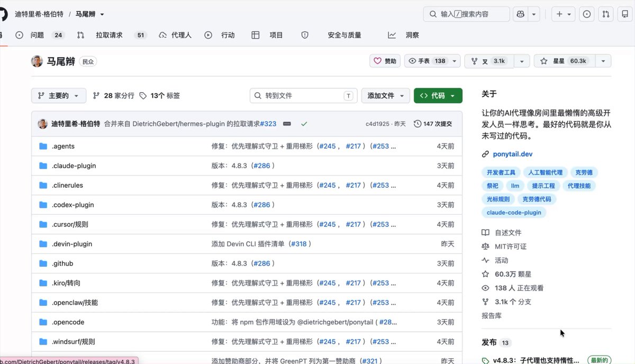Screen dimensions: 635x364
Task: Star the repo with 星星 60.3k
Action: [x=564, y=61]
